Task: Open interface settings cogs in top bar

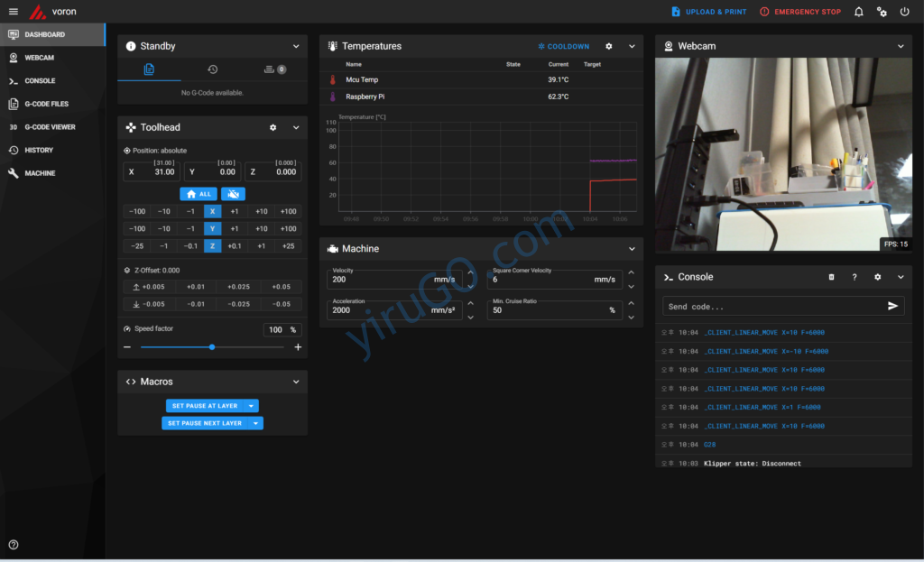Action: [882, 12]
